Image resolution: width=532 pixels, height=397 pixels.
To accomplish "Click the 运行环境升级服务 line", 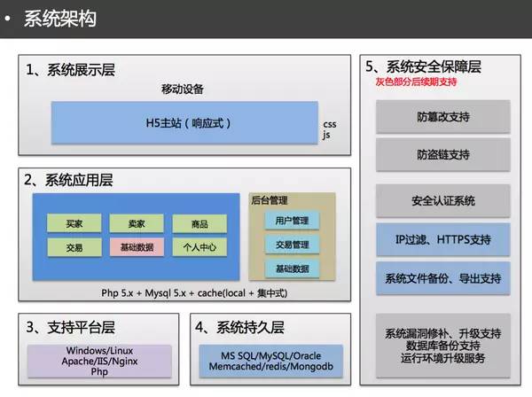I will point(442,358).
